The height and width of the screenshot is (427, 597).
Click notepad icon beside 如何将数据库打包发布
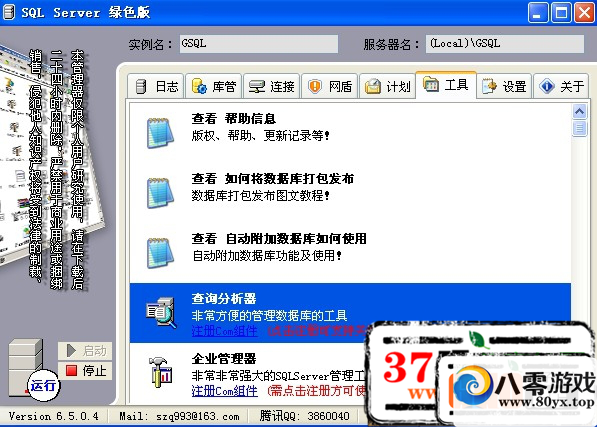pos(160,193)
